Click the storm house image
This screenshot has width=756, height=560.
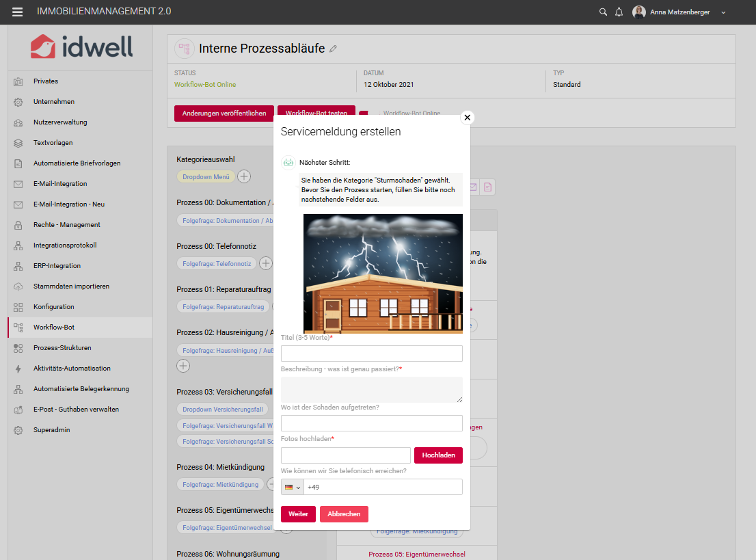[x=383, y=274]
